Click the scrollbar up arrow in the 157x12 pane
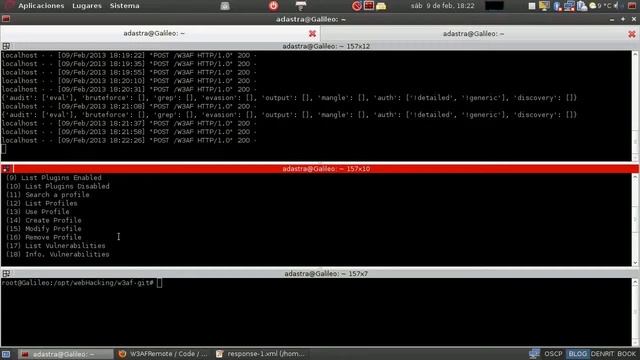The width and height of the screenshot is (640, 360). (635, 54)
